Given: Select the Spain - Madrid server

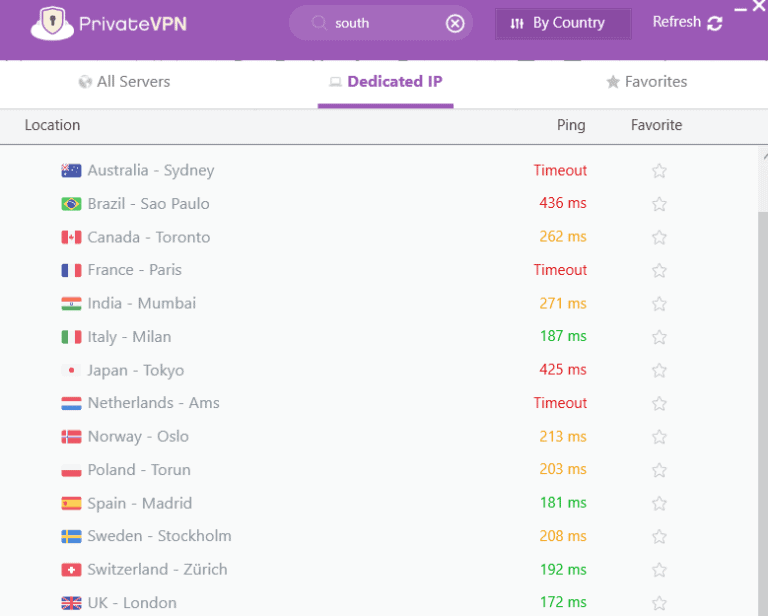Looking at the screenshot, I should 139,503.
